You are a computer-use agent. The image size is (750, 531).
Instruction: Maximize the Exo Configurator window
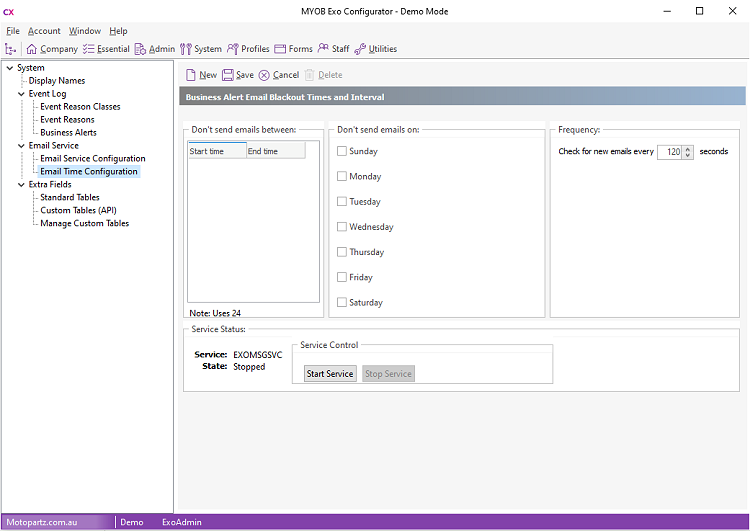tap(699, 11)
